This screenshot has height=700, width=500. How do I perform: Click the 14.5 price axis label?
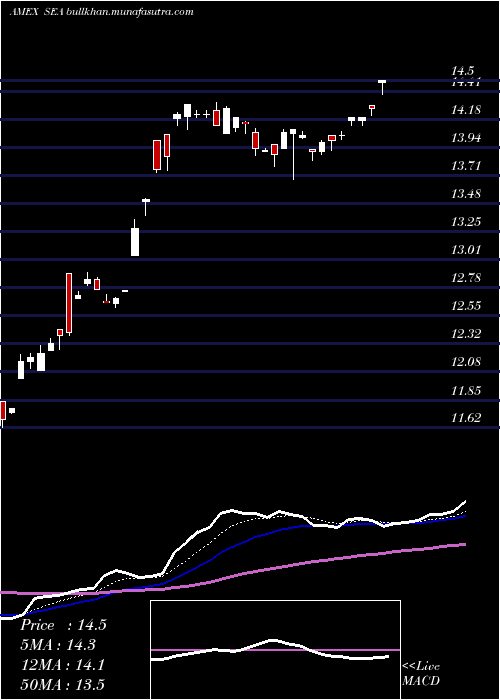(462, 71)
